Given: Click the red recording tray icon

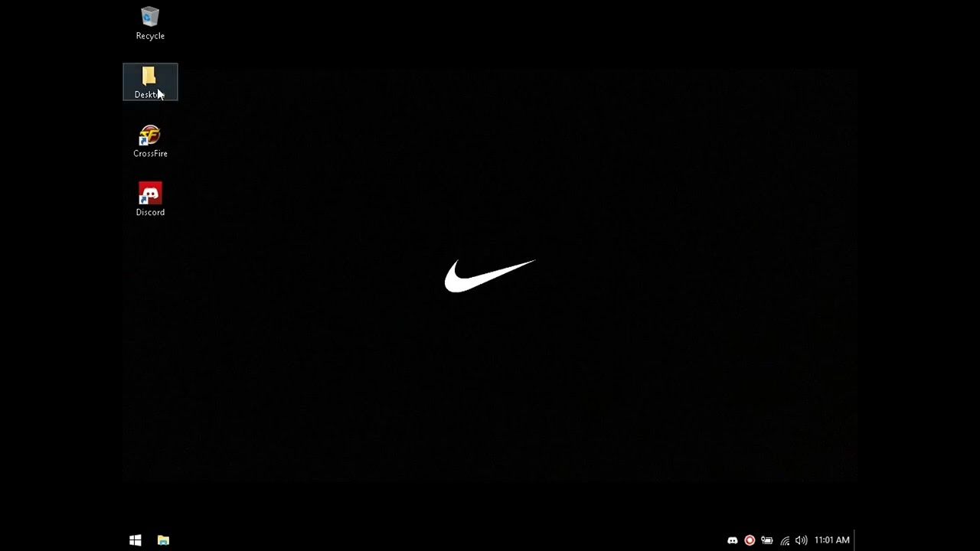Looking at the screenshot, I should (x=750, y=540).
